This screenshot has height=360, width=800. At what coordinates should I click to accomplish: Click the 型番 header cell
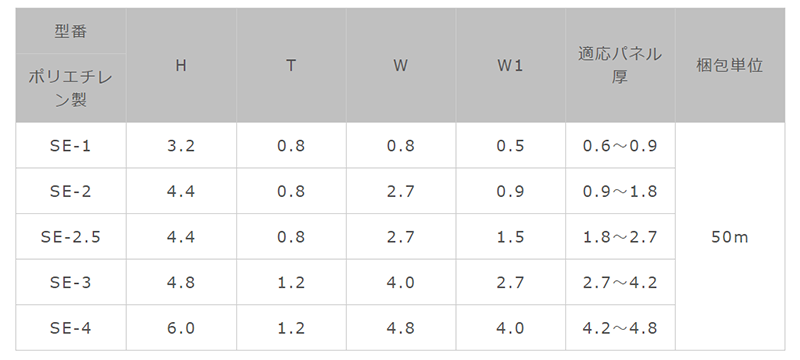pos(71,31)
